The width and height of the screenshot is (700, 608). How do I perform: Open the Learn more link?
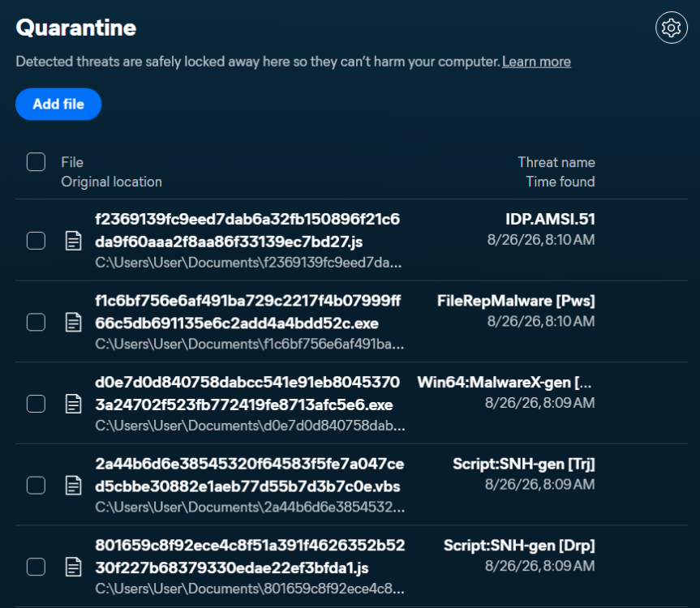[536, 62]
